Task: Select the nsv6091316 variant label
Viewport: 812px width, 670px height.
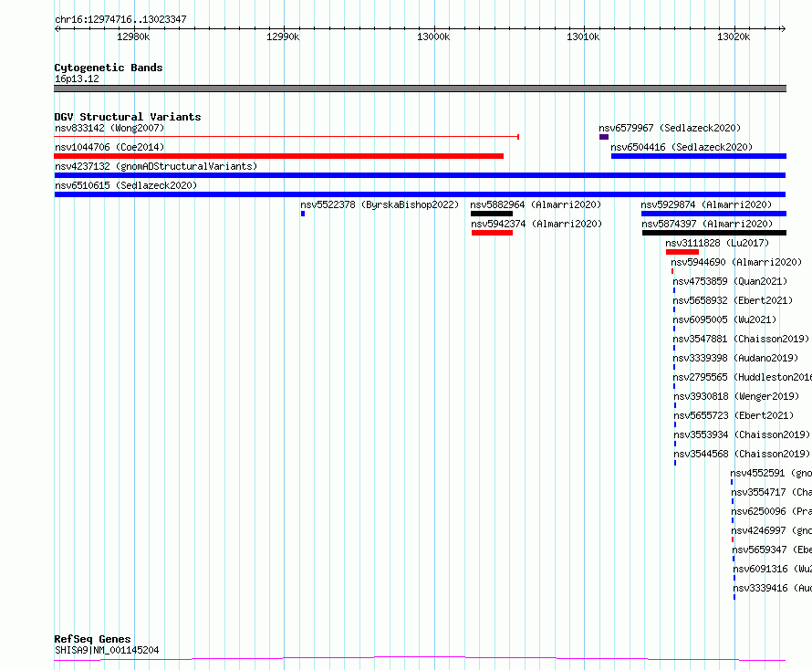Action: [773, 569]
